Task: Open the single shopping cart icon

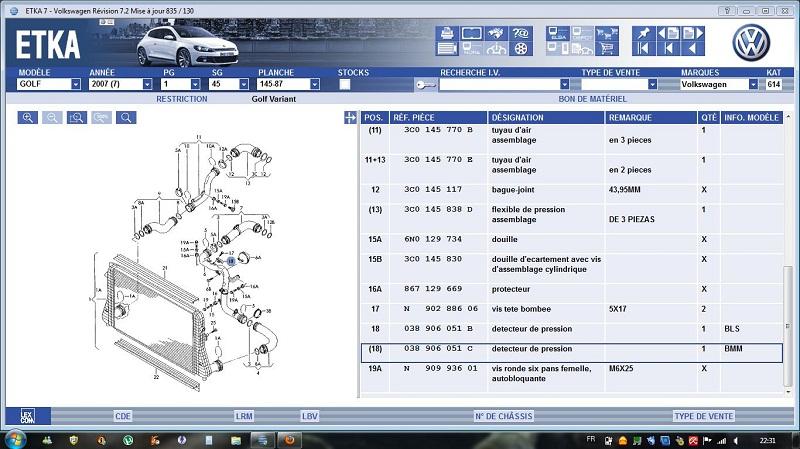Action: point(606,49)
